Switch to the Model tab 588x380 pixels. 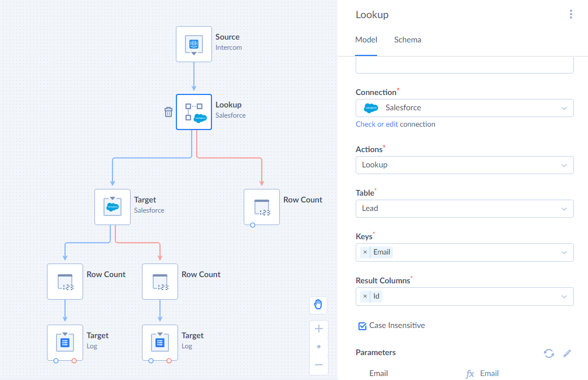[x=366, y=40]
